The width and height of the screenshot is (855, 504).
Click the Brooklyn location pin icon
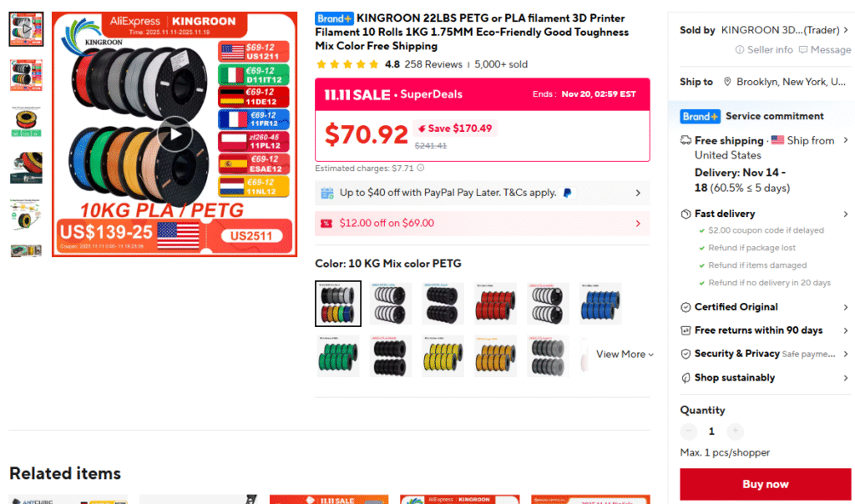pos(727,82)
